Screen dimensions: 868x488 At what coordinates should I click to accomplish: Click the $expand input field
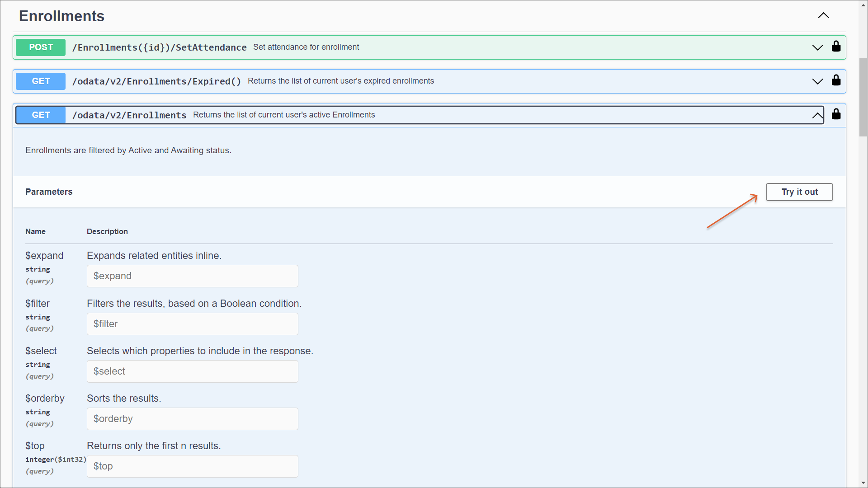click(192, 276)
